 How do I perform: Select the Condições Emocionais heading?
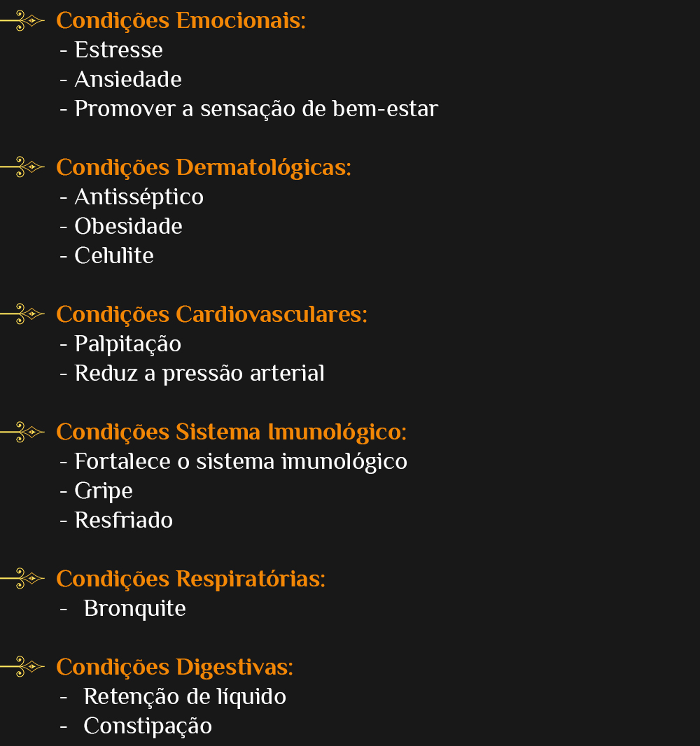point(181,21)
